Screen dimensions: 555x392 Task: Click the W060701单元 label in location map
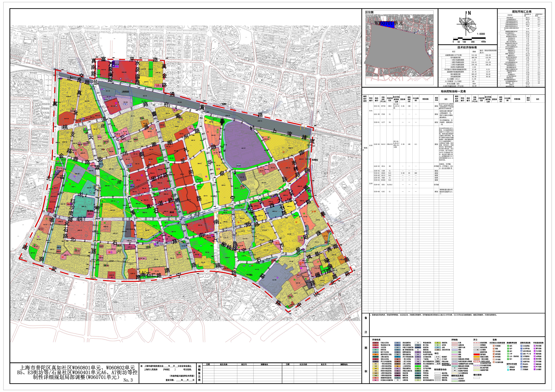click(x=389, y=23)
